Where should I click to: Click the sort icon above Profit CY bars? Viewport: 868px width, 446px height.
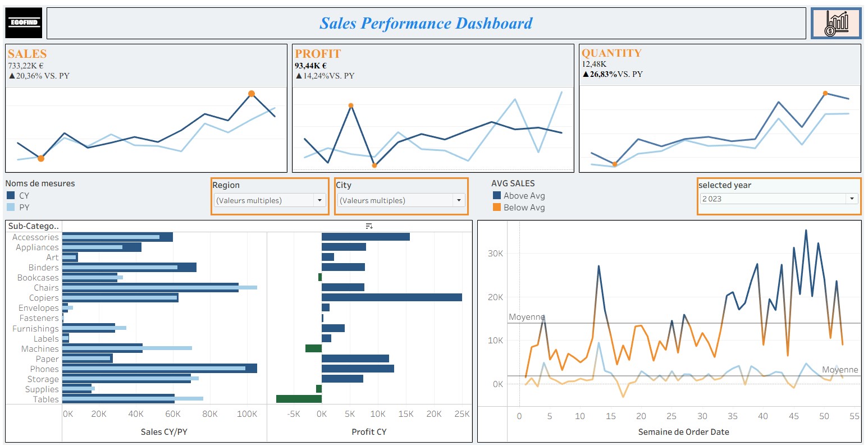point(369,226)
